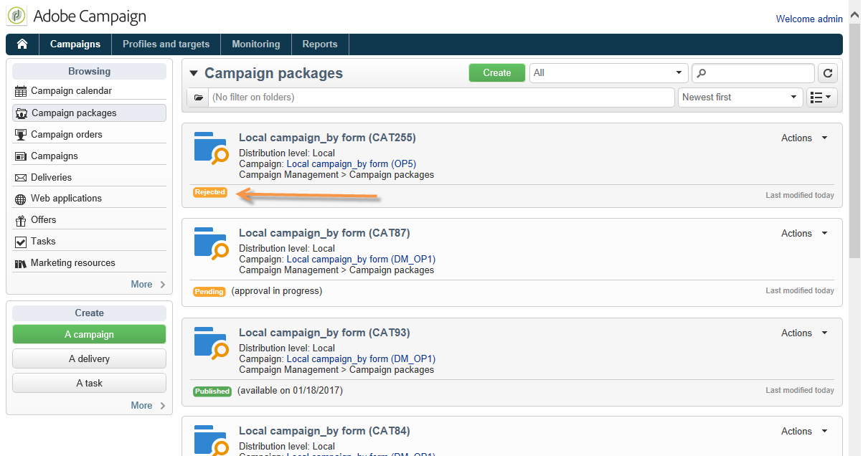Click the A delivery button
Image resolution: width=868 pixels, height=456 pixels.
coord(89,358)
